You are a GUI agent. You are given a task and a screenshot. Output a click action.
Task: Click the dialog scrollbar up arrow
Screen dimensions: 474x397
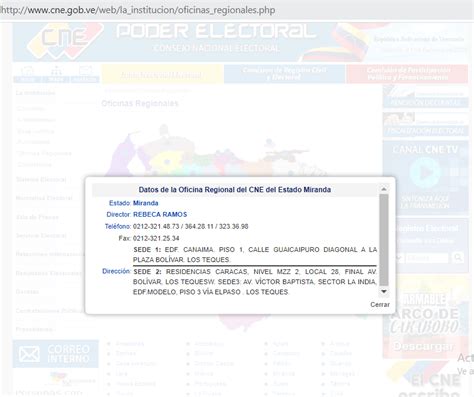[384, 189]
